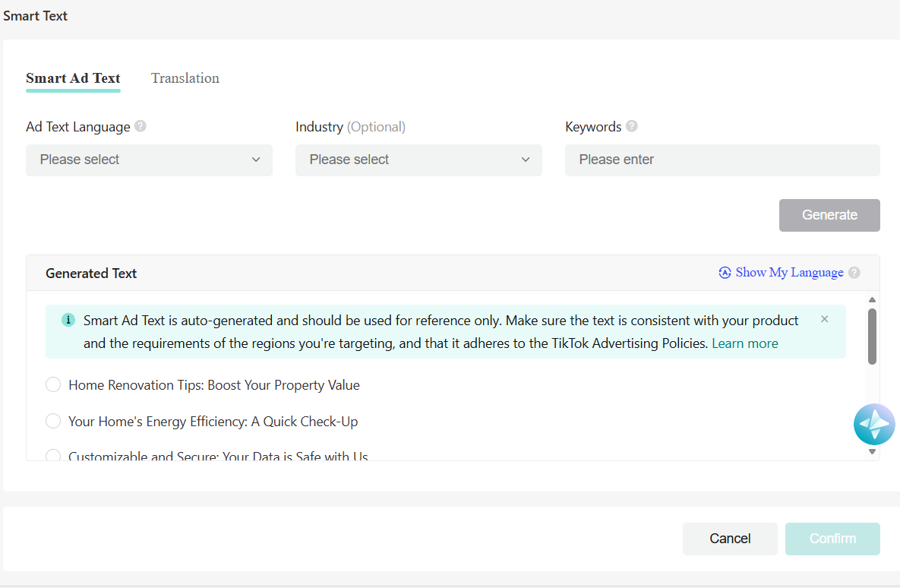Open the floating AI assistant star icon
Screen dimensions: 900x588
874,425
